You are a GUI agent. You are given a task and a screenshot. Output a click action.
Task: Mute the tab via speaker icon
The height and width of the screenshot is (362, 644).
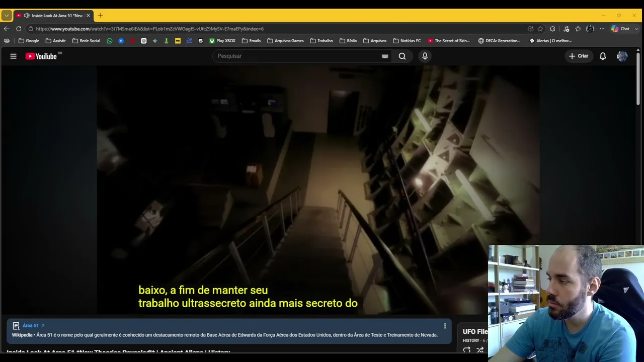tap(27, 16)
